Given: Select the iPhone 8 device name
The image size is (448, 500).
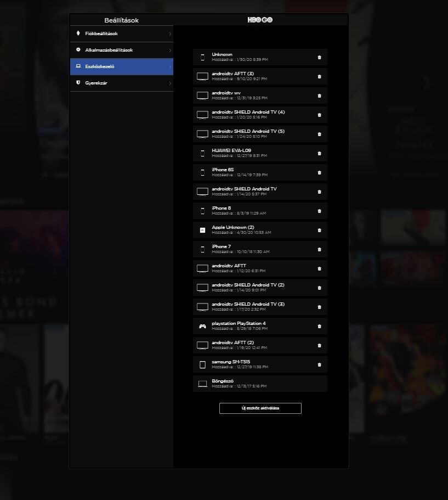Looking at the screenshot, I should 222,208.
